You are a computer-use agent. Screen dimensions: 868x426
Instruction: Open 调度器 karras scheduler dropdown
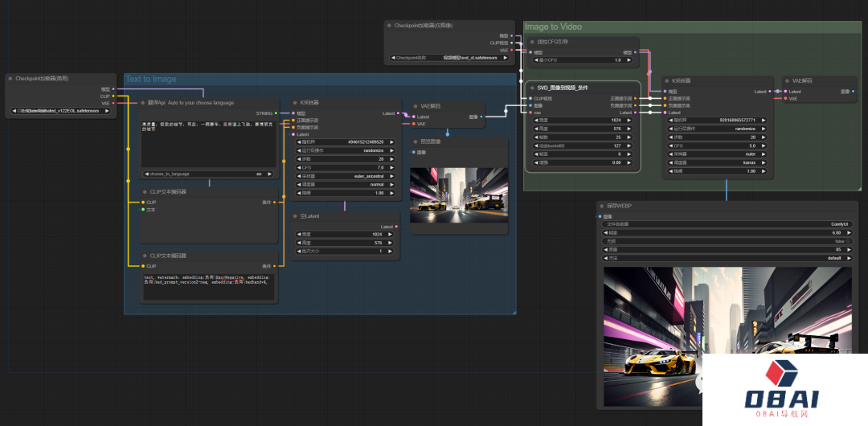[715, 162]
